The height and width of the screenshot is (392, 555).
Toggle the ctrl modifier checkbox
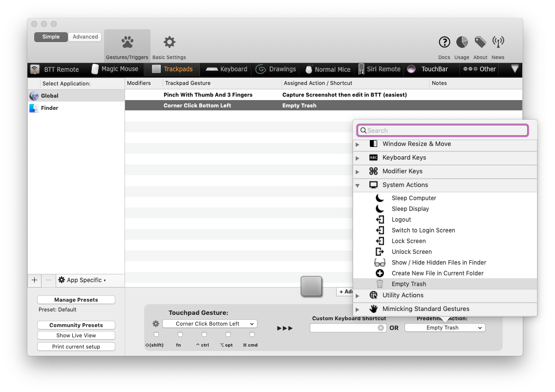(204, 334)
